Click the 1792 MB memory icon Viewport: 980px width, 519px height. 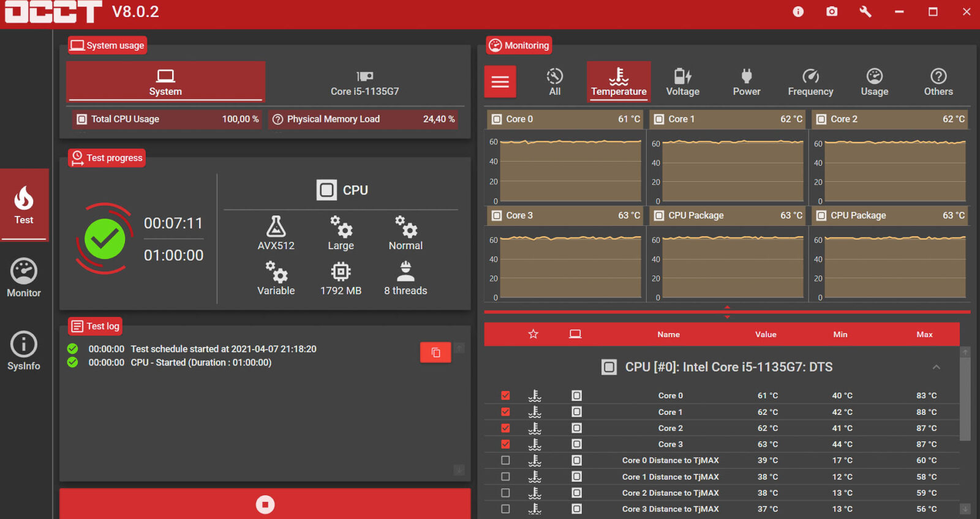point(341,271)
